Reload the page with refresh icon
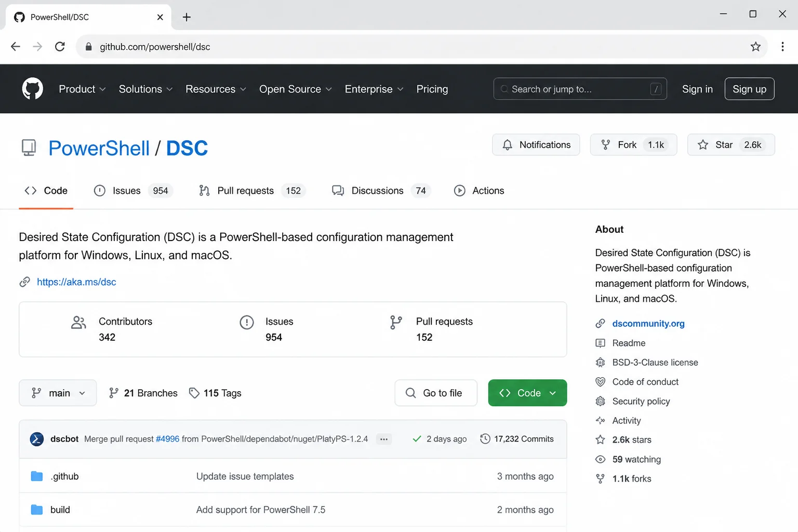 [x=60, y=47]
